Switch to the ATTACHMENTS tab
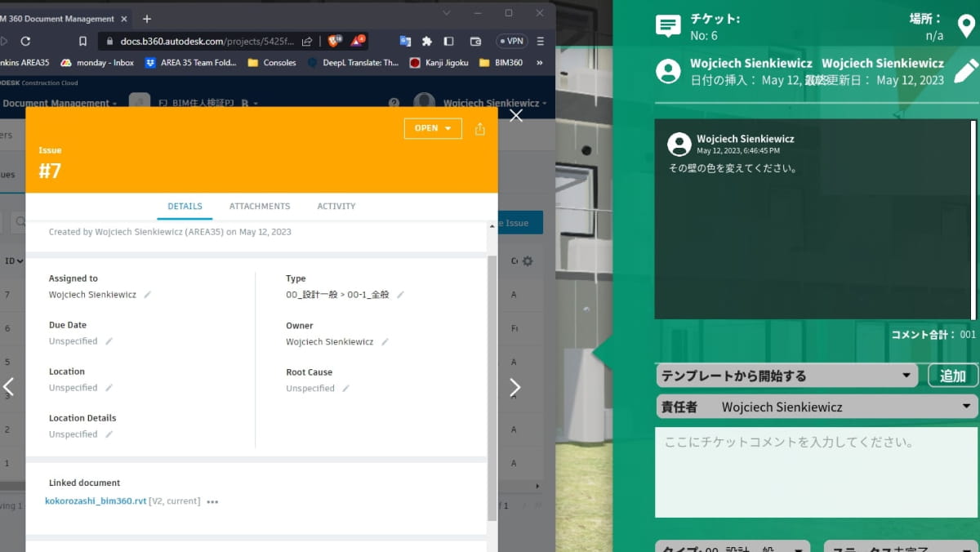 coord(259,207)
